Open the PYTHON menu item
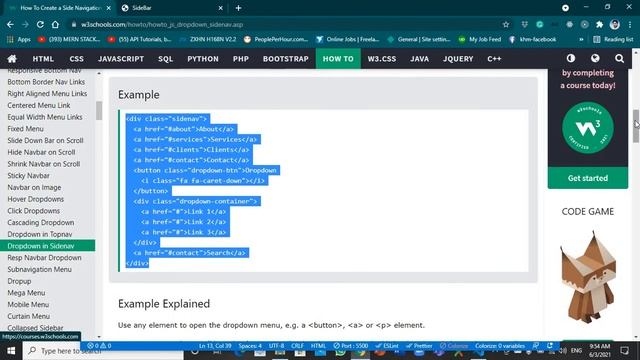This screenshot has height=360, width=640. pyautogui.click(x=203, y=59)
